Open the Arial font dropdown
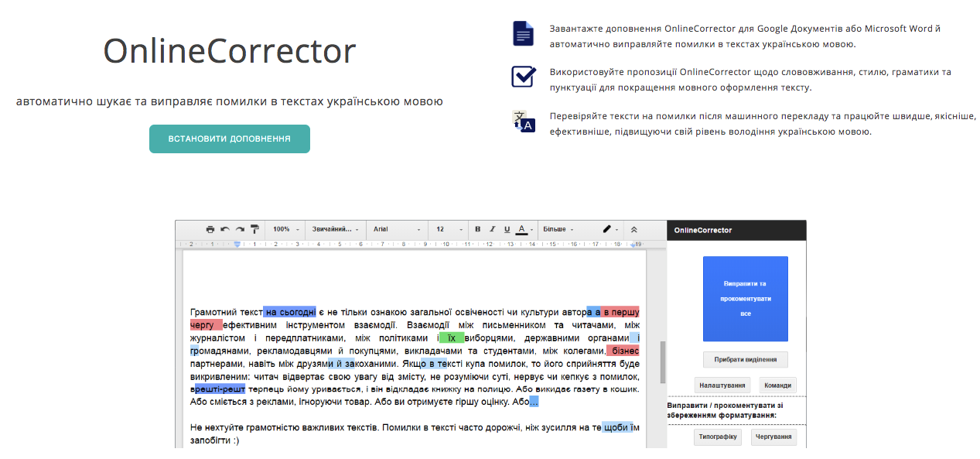Screen dimensions: 980x459 [397, 229]
